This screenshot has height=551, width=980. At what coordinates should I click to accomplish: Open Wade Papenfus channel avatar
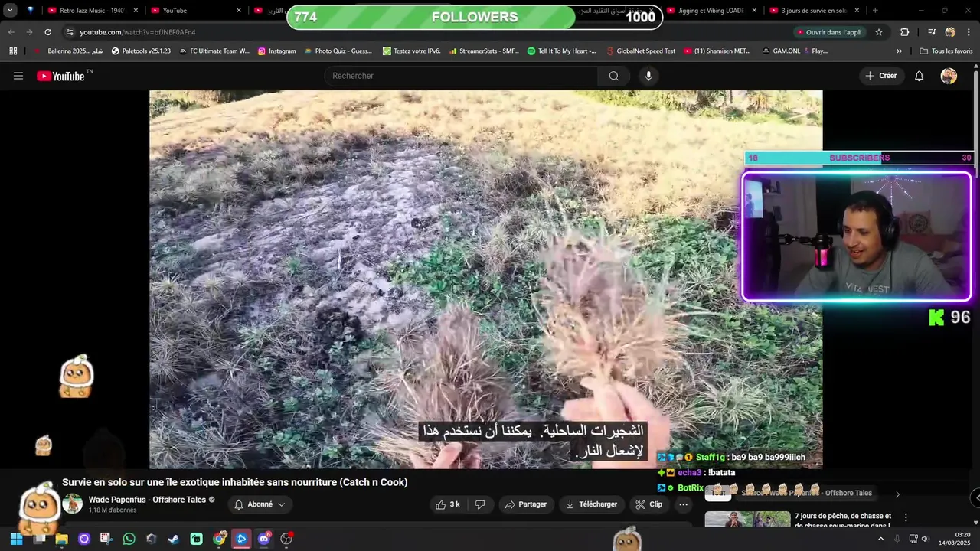[73, 504]
